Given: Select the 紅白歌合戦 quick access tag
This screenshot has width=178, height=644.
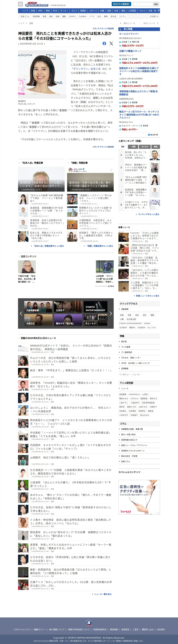Looking at the screenshot, I should (x=131, y=319).
